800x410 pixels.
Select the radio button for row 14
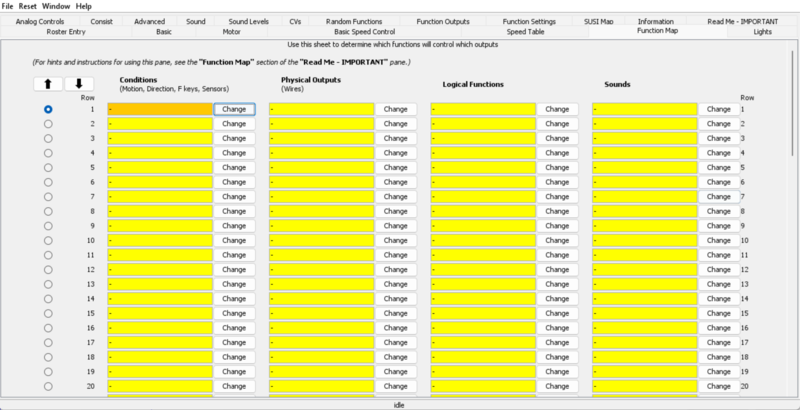[48, 299]
